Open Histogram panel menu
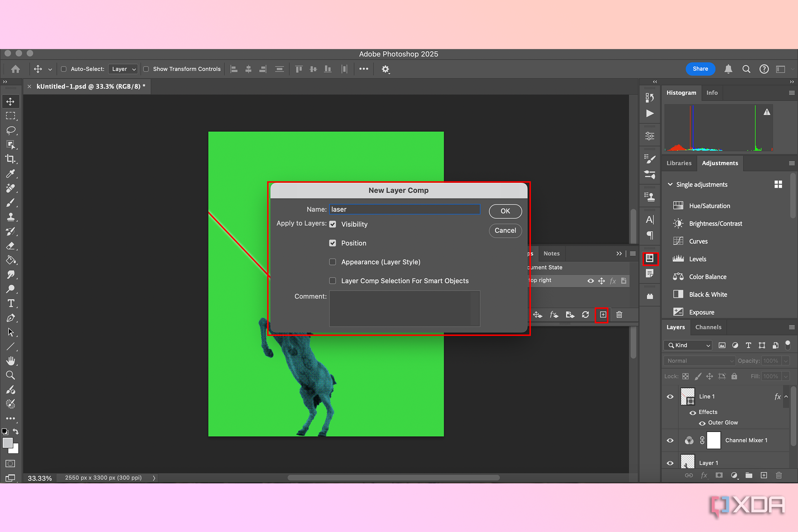Image resolution: width=798 pixels, height=532 pixels. pyautogui.click(x=792, y=93)
